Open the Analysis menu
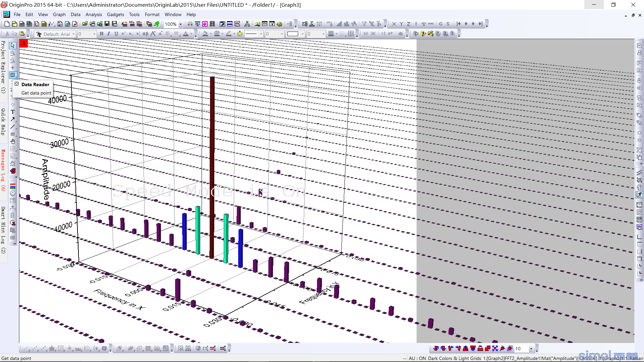The width and height of the screenshot is (644, 362). coord(94,14)
